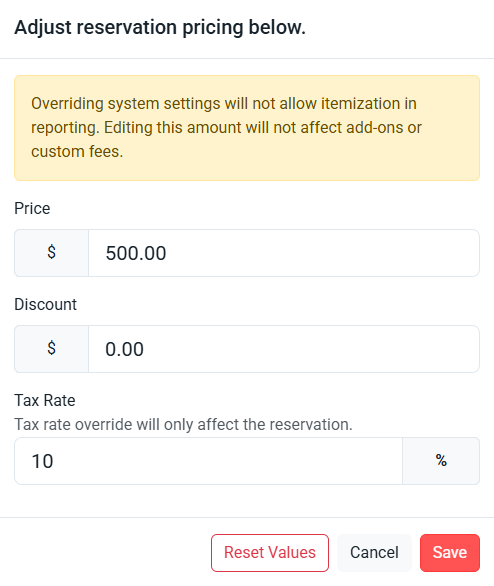Click the 'Overriding system settings' warning line
The height and width of the screenshot is (586, 494).
[x=224, y=104]
